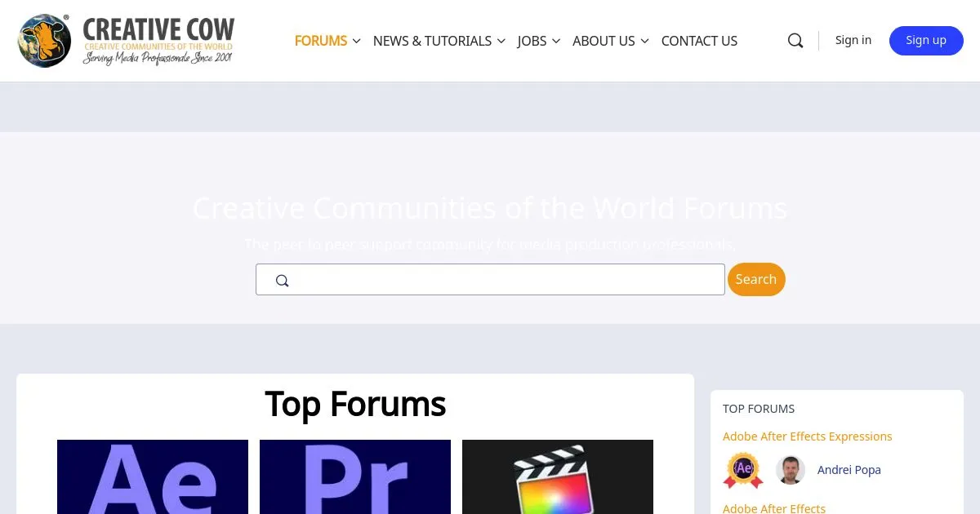Open the About Us menu item
The image size is (980, 514).
604,41
